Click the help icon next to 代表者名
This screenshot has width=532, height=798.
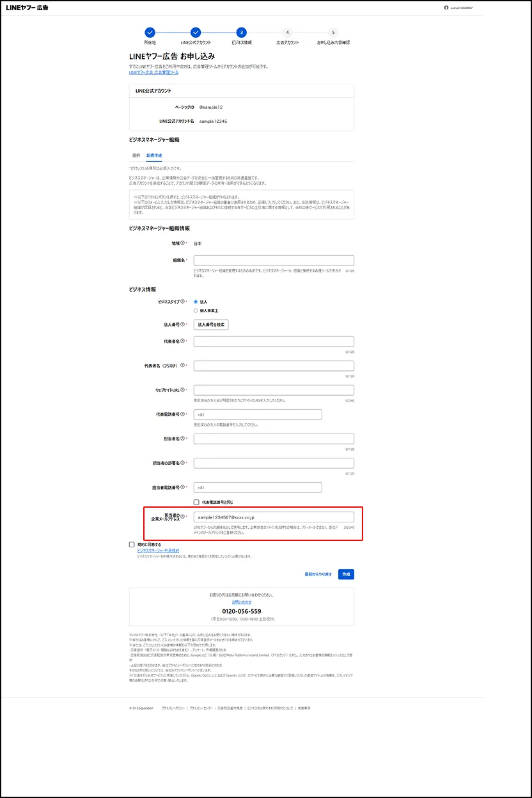(x=183, y=341)
